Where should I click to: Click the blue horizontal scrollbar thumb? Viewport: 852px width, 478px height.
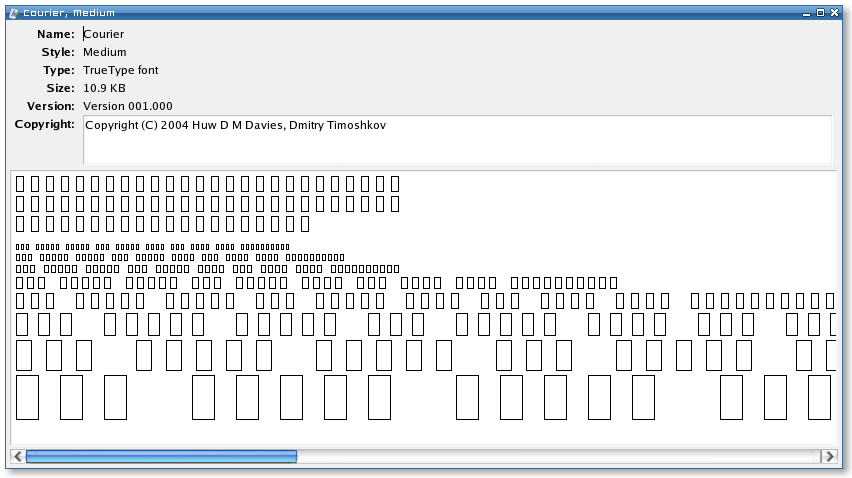click(161, 456)
